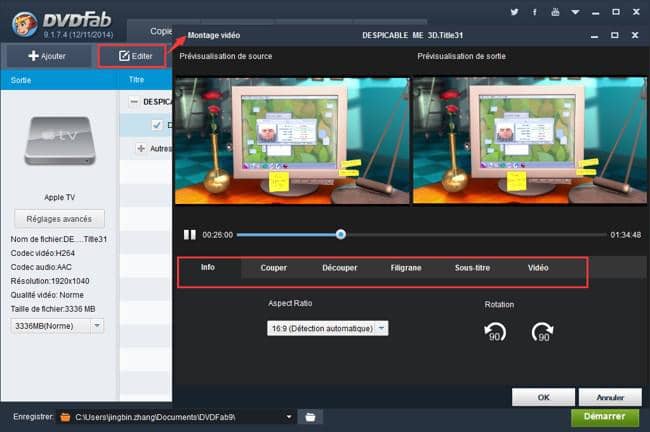This screenshot has height=432, width=650.
Task: Click the DVDFab monkey logo
Action: (x=24, y=24)
